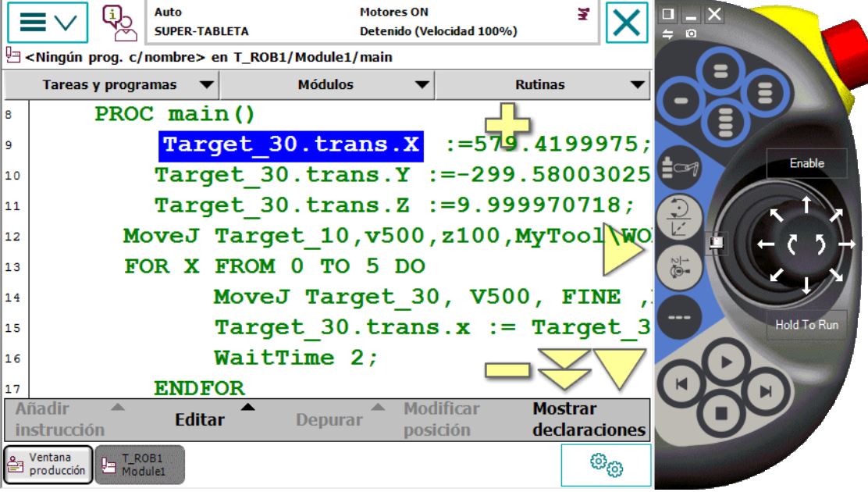
Task: Select the MoveJ Target_10 instruction
Action: 387,236
